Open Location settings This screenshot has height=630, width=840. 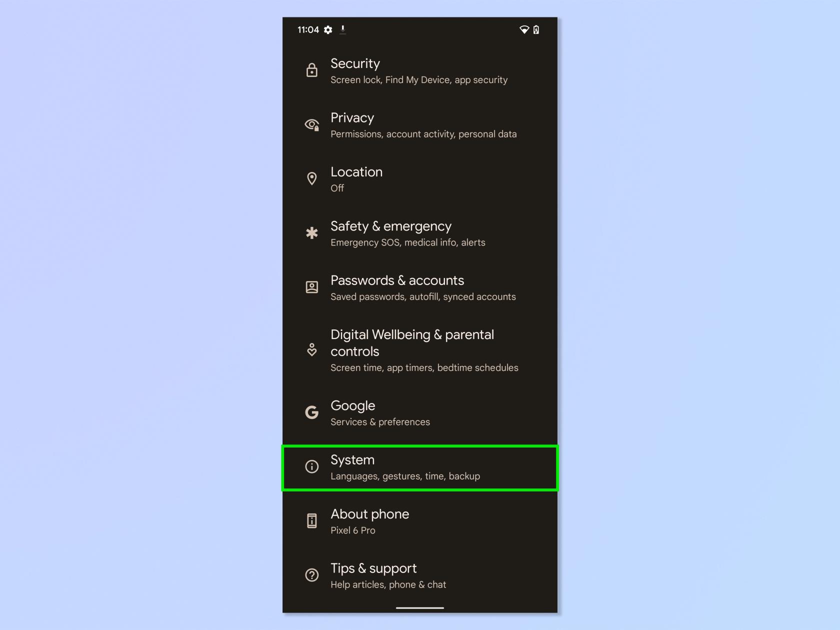tap(420, 179)
